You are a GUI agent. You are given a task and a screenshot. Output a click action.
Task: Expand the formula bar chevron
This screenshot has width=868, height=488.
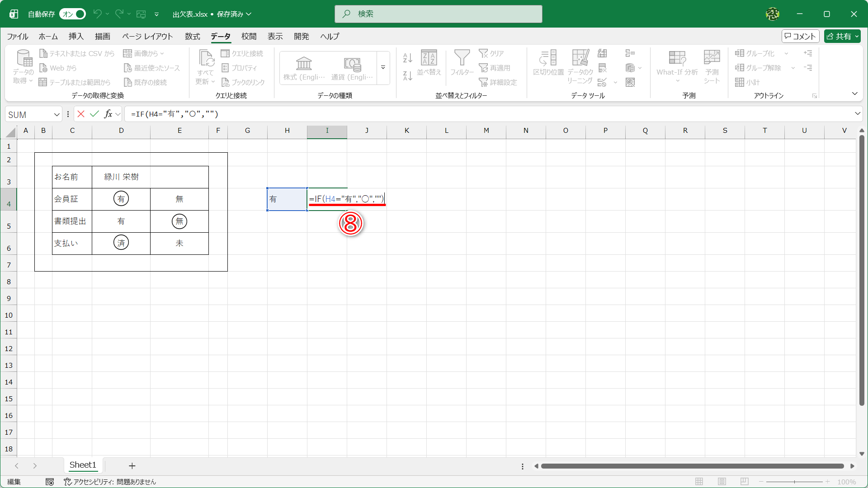point(857,114)
